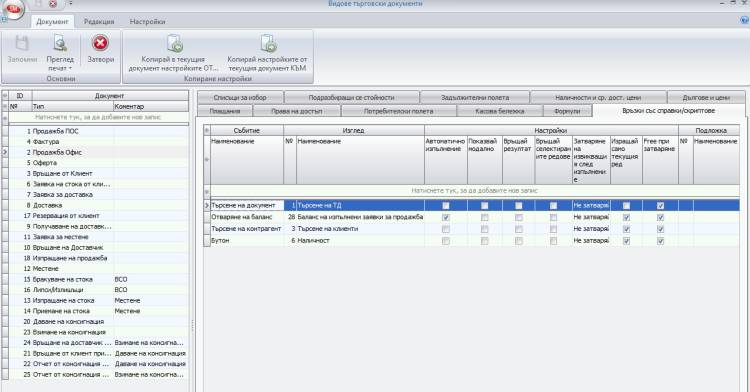Viewport: 750px width, 392px height.
Task: Toggle Изпращай само текущия ред for Бутон
Action: [x=626, y=241]
